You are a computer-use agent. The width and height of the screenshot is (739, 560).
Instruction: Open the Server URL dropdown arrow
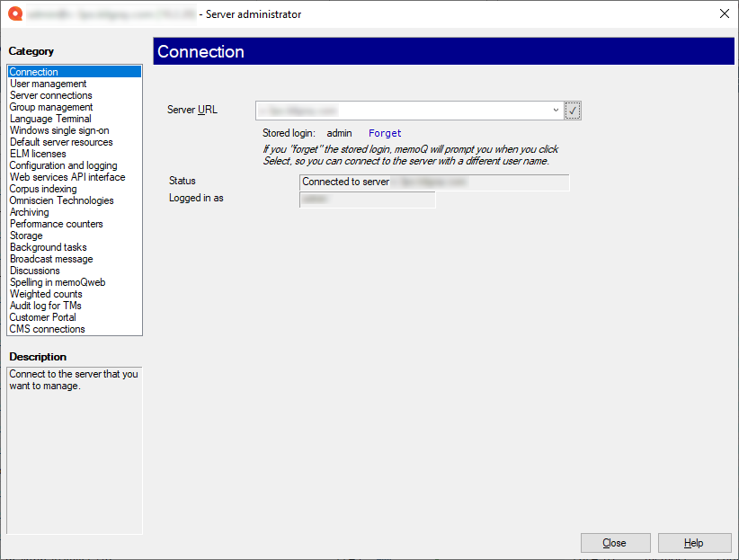[x=556, y=111]
